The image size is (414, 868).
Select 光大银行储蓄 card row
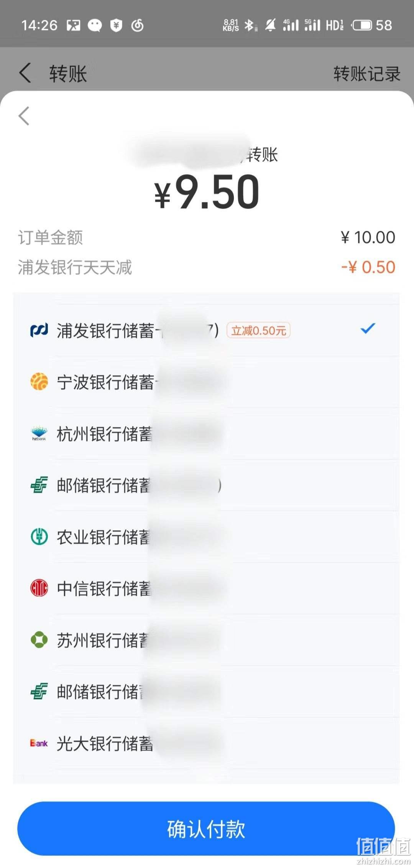pyautogui.click(x=206, y=743)
